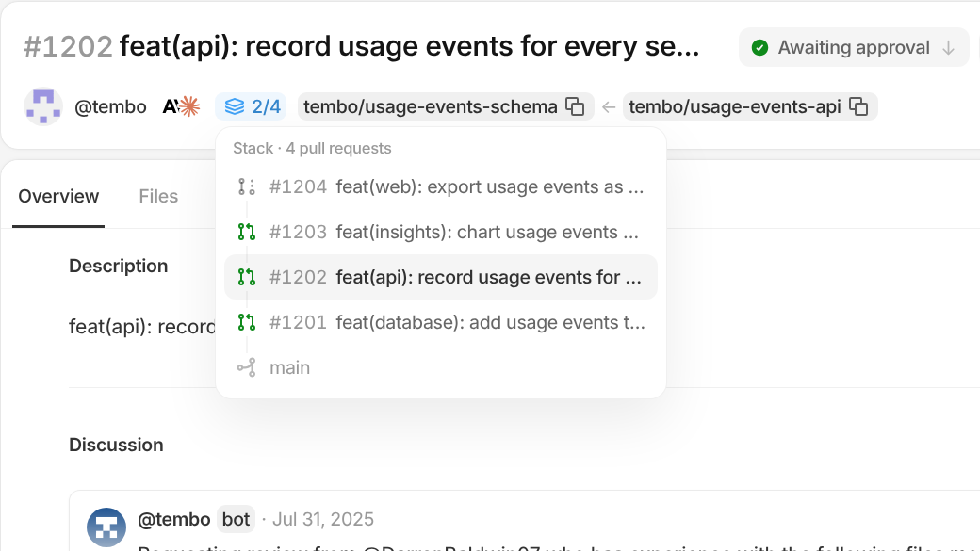This screenshot has height=551, width=980.
Task: Click the @tembo author name in header
Action: 110,106
